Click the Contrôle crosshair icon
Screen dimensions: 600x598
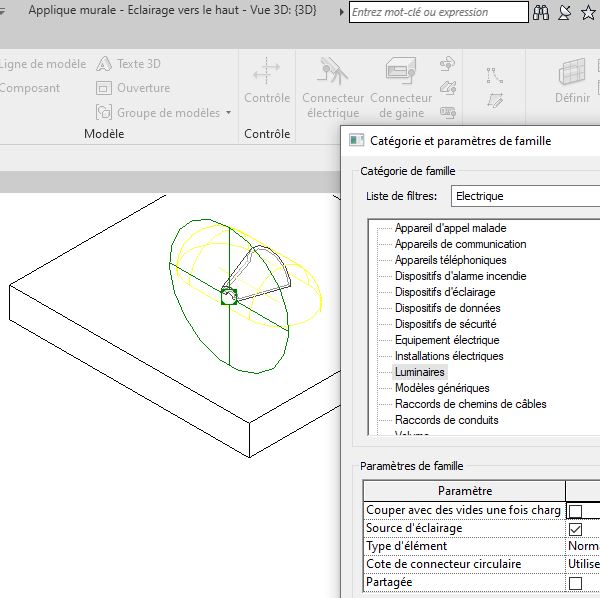coord(267,72)
